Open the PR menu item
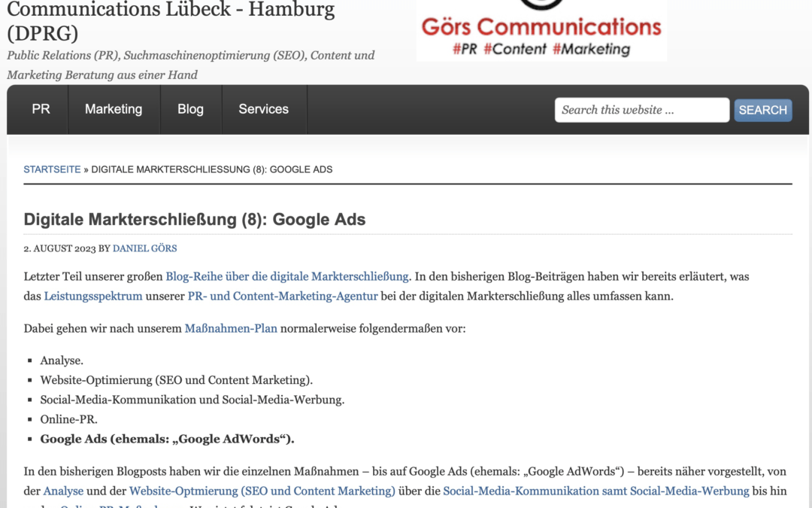The width and height of the screenshot is (812, 508). [x=41, y=109]
